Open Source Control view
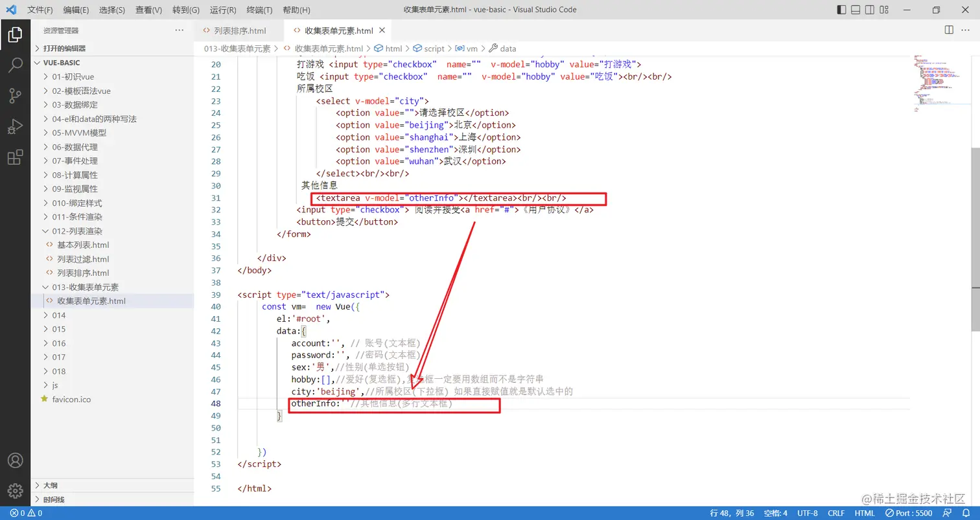 [15, 96]
